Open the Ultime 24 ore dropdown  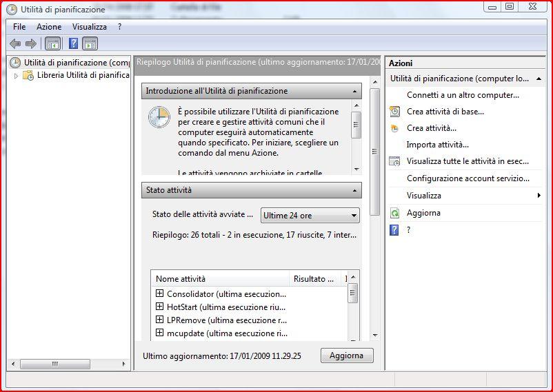310,216
